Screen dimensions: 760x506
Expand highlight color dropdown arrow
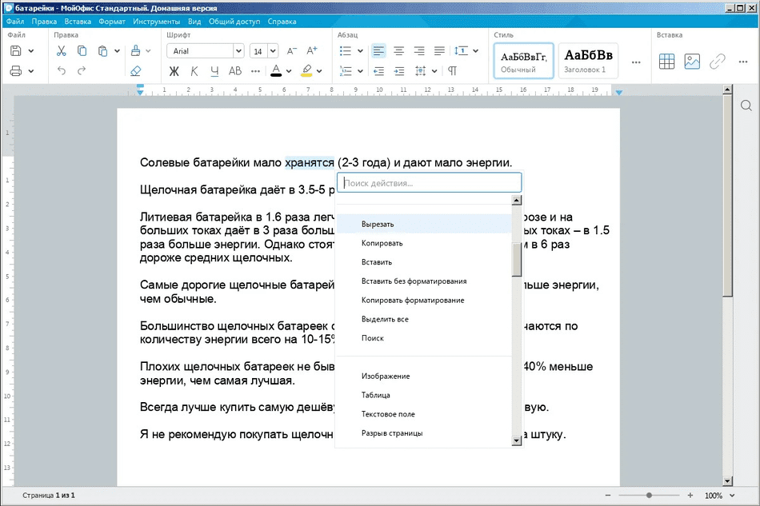click(319, 71)
